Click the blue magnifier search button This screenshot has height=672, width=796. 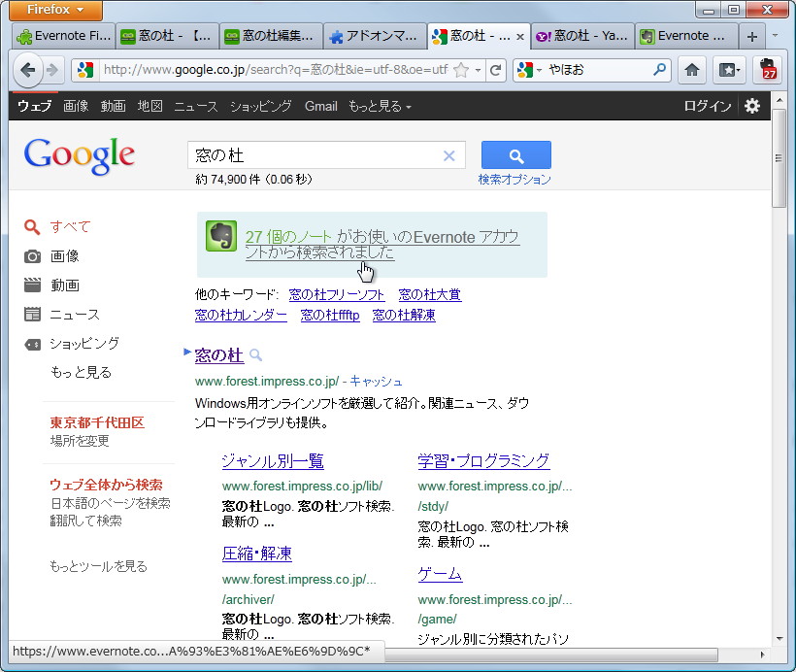coord(515,154)
